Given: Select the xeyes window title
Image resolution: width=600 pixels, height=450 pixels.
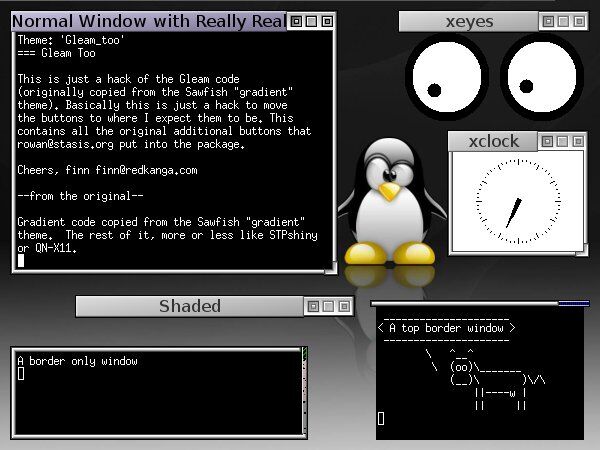Looking at the screenshot, I should 469,21.
